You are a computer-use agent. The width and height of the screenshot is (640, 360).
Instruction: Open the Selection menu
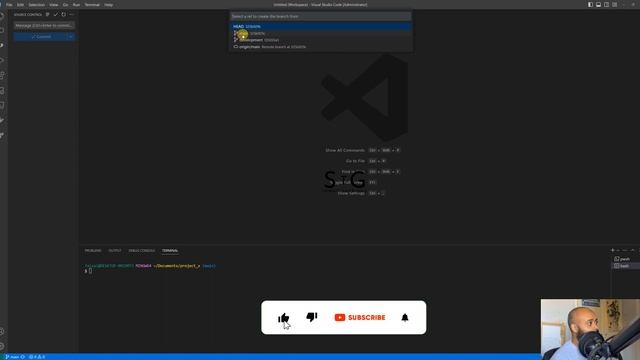[x=37, y=5]
